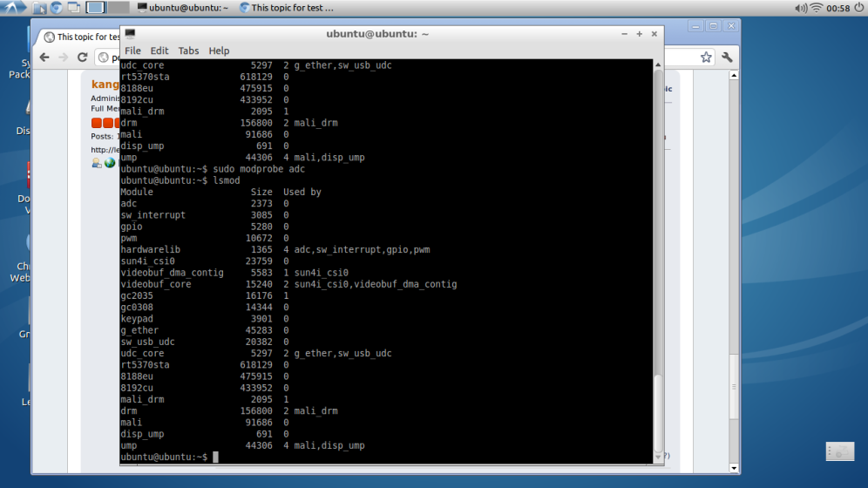The image size is (868, 488).
Task: Click the browser address bar site icon
Action: [104, 57]
